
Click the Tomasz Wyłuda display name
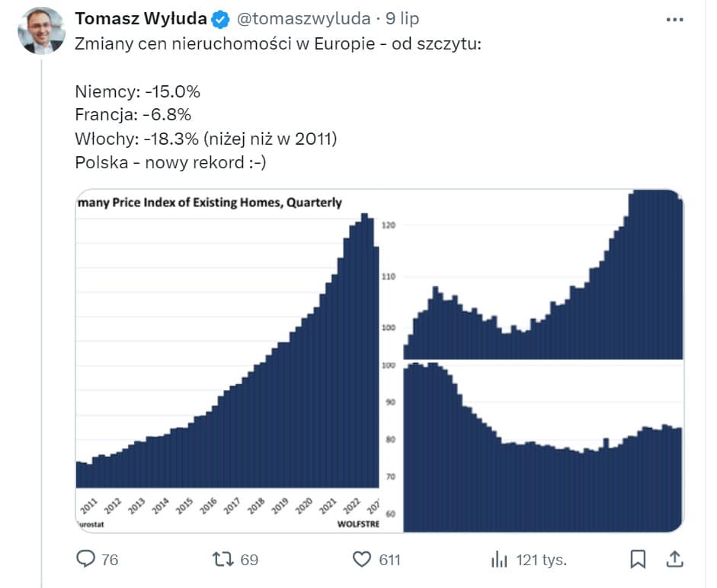click(140, 18)
